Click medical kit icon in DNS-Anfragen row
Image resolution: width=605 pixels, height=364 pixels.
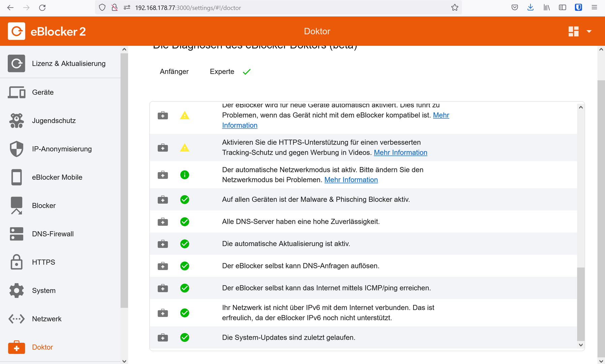[x=163, y=266]
